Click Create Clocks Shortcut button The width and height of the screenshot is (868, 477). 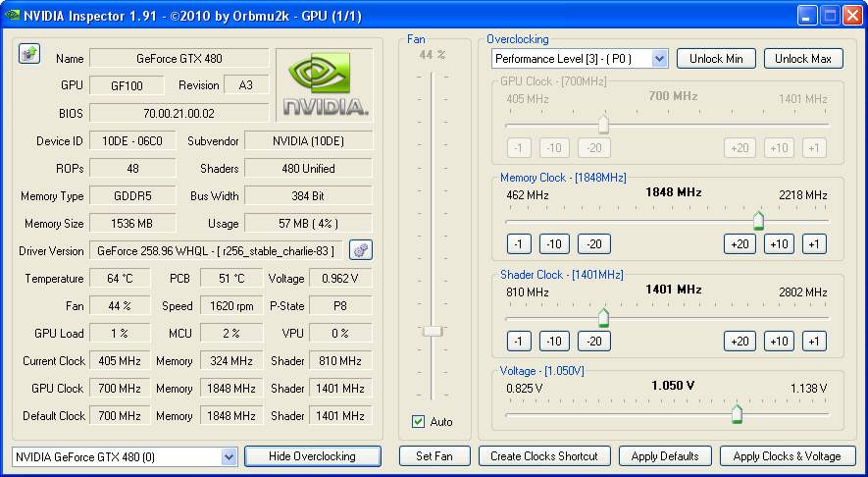tap(544, 456)
